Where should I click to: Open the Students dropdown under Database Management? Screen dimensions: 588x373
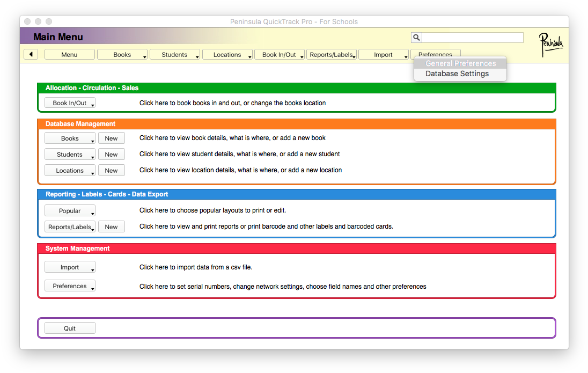(x=70, y=155)
